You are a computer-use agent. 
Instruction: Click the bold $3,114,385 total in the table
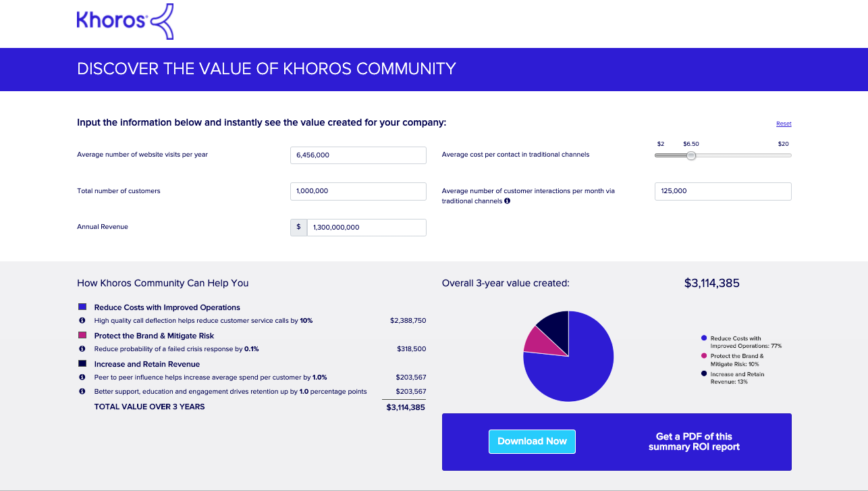tap(406, 407)
